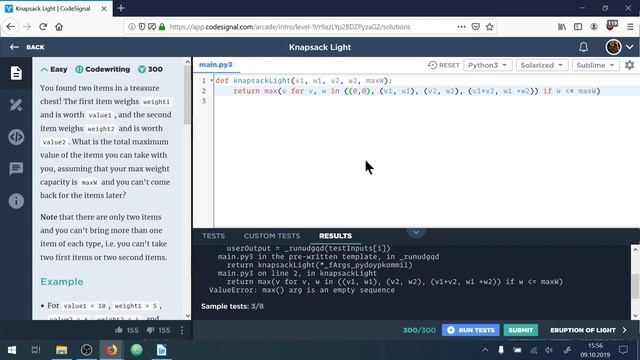Reload the current page

tap(43, 27)
